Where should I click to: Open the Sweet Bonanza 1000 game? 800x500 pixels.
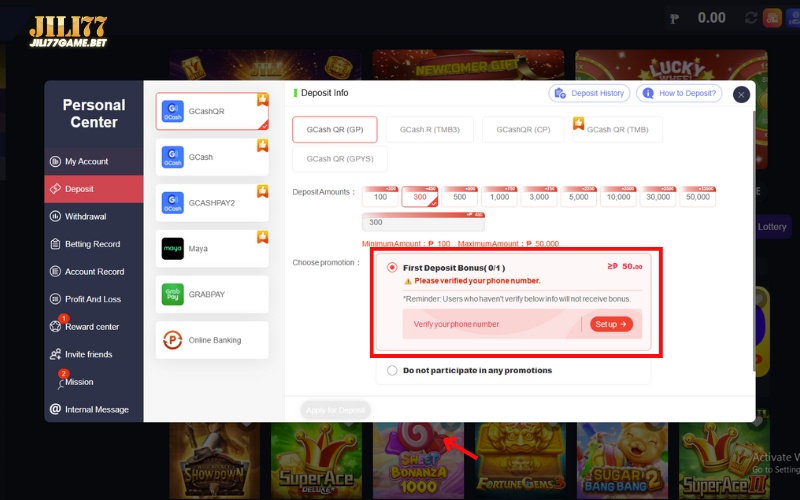[418, 461]
